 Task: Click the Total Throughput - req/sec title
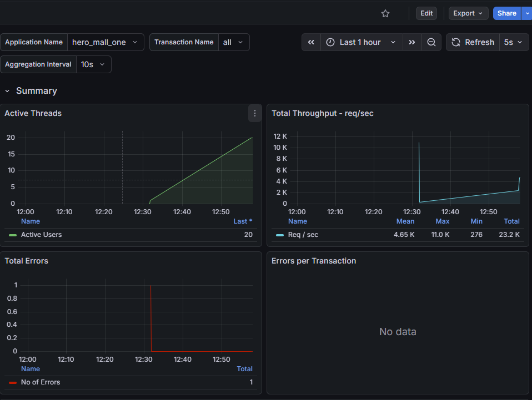[x=322, y=113]
